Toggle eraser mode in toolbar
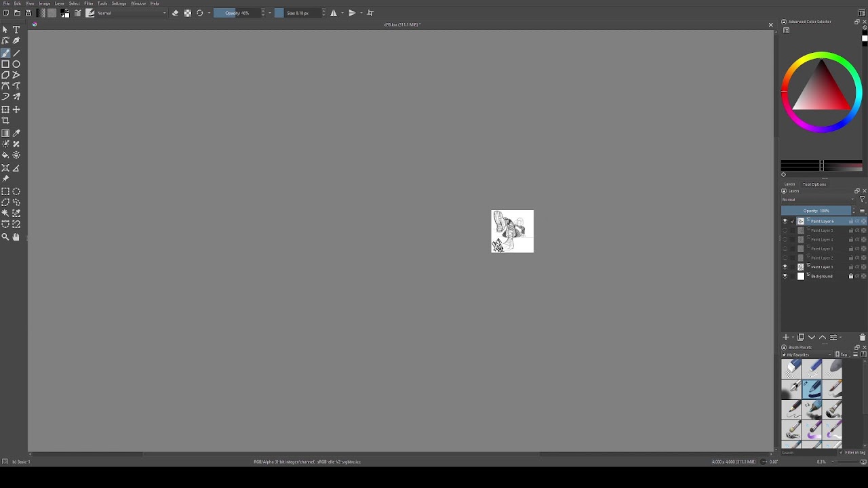Image resolution: width=868 pixels, height=488 pixels. tap(175, 13)
